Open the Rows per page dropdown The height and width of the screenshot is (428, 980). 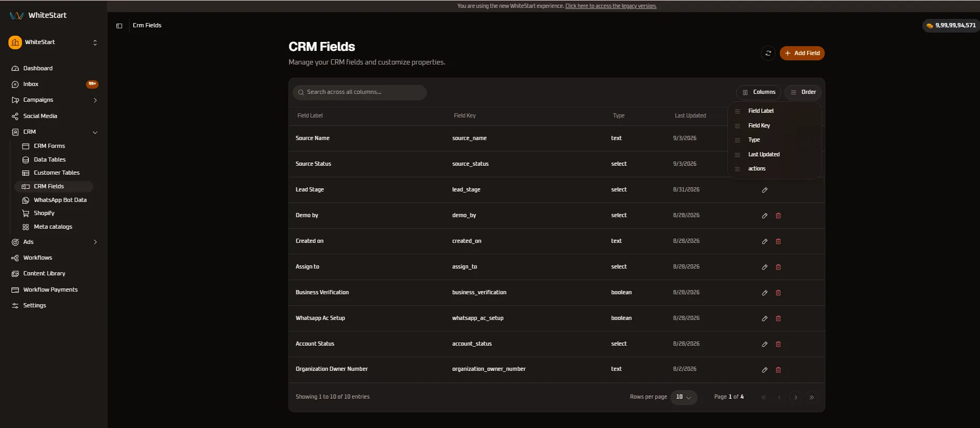pyautogui.click(x=684, y=397)
